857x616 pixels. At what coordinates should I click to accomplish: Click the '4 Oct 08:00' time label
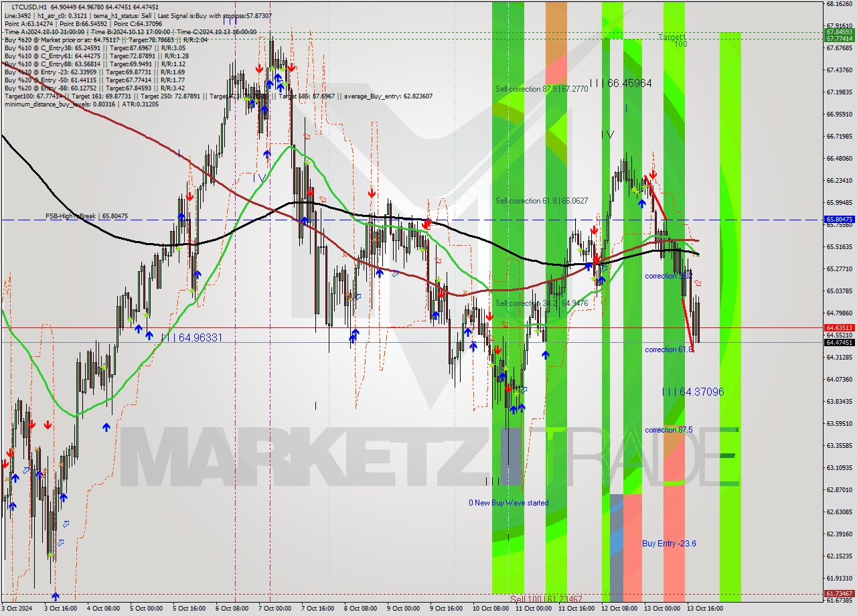102,609
